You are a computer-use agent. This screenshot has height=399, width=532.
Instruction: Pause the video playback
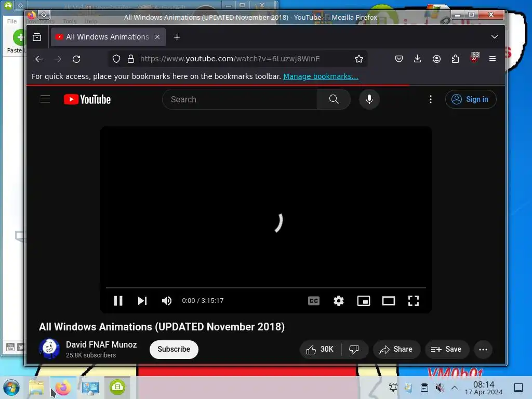click(118, 301)
